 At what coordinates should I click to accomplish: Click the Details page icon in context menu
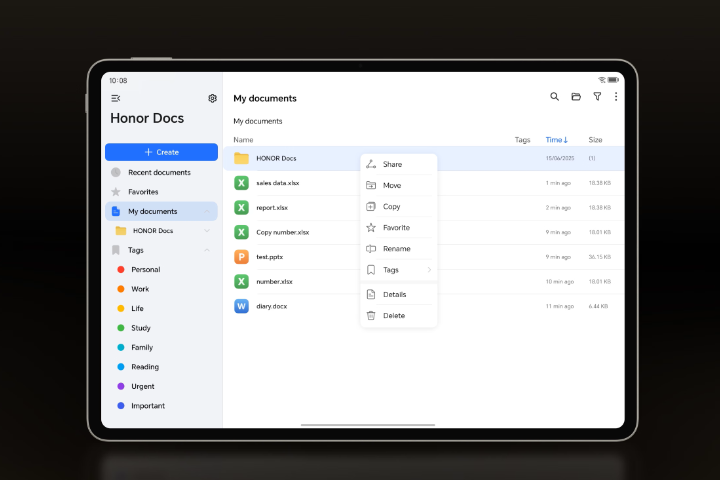coord(371,294)
